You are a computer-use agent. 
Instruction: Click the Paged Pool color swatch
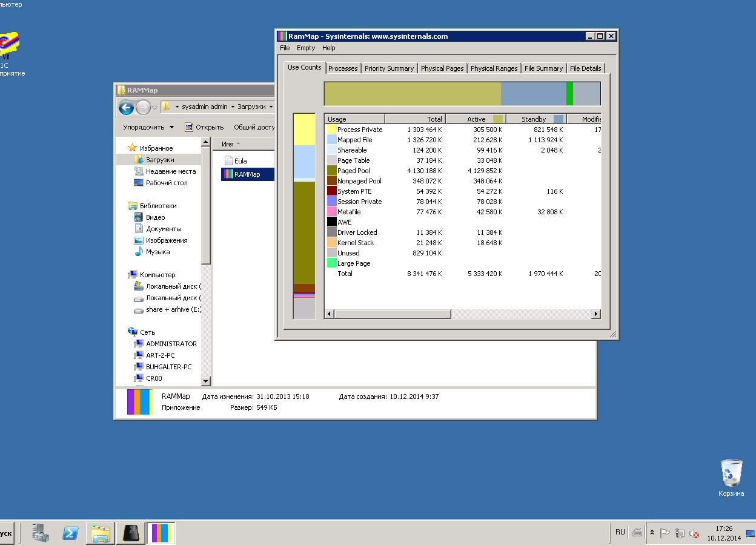[332, 171]
